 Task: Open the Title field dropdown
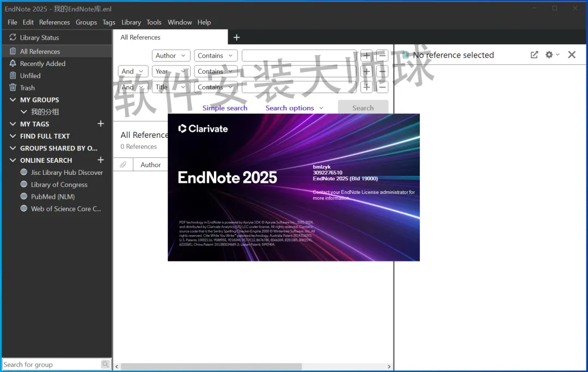click(x=170, y=87)
